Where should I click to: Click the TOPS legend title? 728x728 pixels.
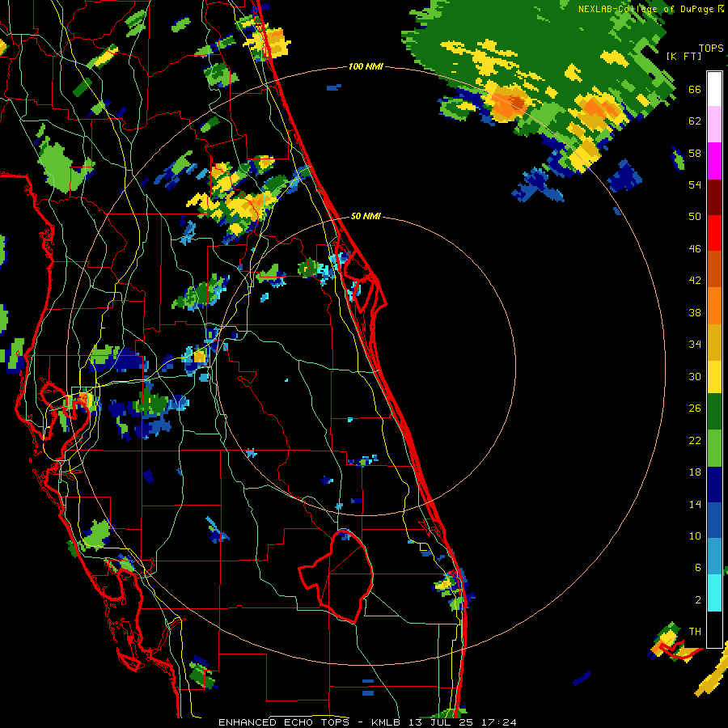(711, 48)
